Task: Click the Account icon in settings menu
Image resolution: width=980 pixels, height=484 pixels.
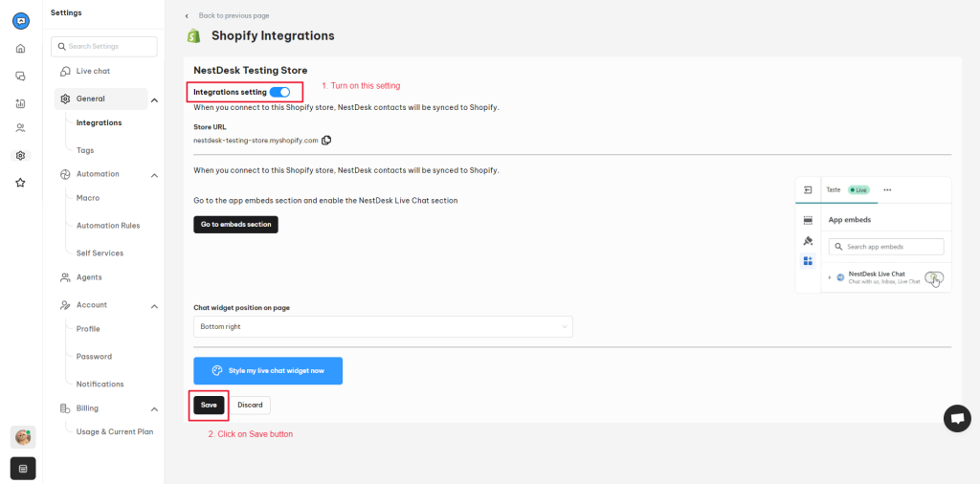Action: 65,305
